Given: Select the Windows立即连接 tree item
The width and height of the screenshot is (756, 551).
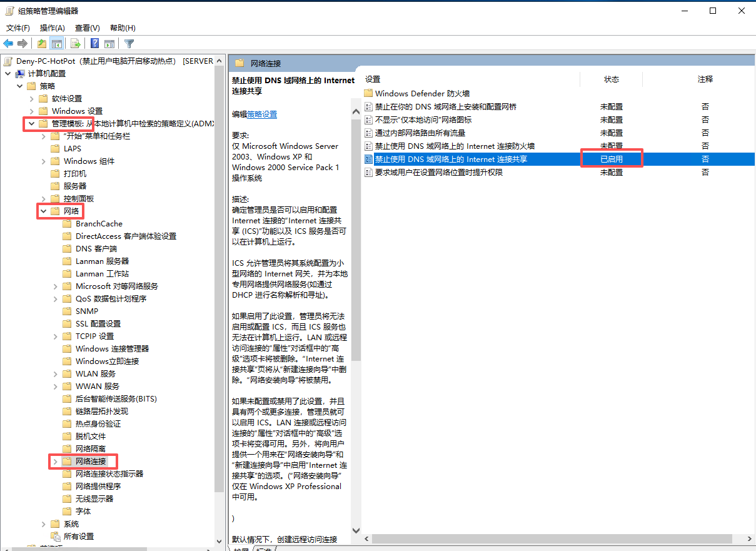Looking at the screenshot, I should tap(108, 361).
